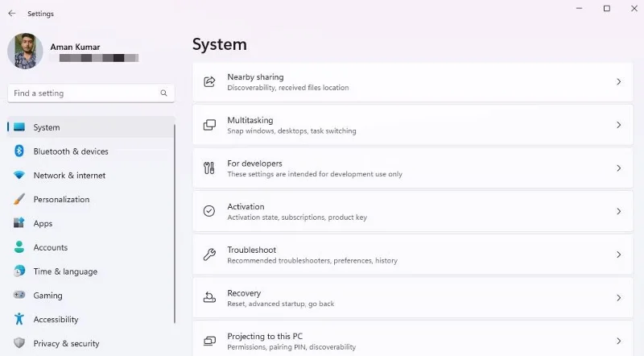Open Projecting to this PC title

[265, 337]
